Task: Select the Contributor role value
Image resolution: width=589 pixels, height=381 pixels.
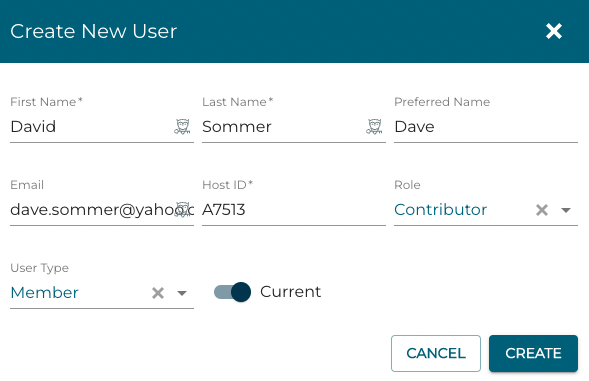Action: coord(440,210)
